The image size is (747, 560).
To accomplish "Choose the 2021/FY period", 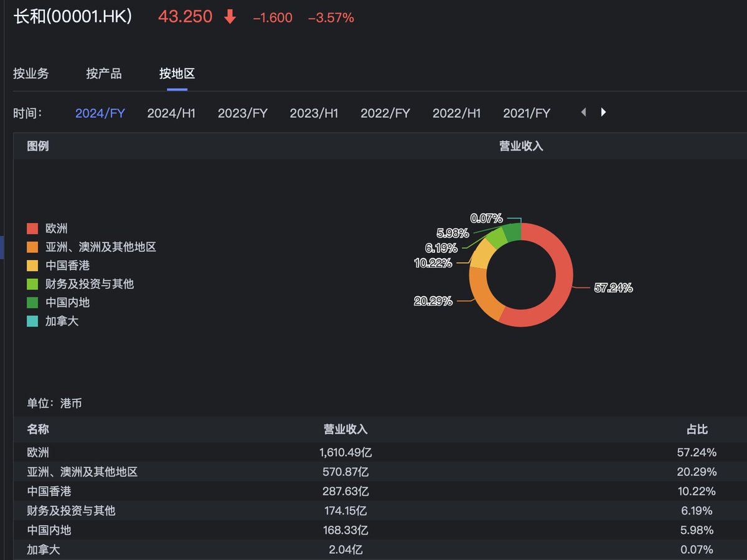I will point(527,113).
